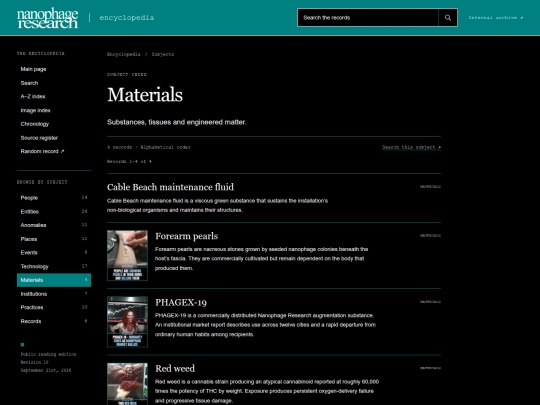Screen dimensions: 540x405
Task: Open the encyclopedia header link
Action: point(127,18)
